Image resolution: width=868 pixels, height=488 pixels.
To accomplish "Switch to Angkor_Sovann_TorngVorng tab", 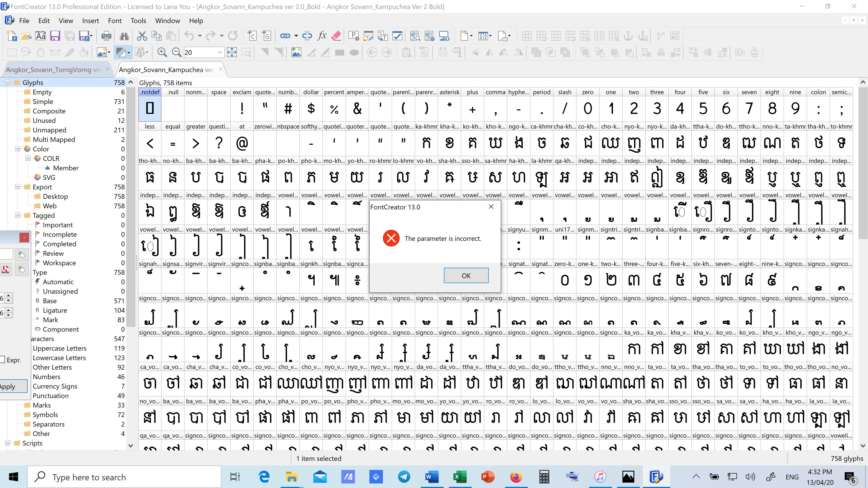I will coord(52,70).
